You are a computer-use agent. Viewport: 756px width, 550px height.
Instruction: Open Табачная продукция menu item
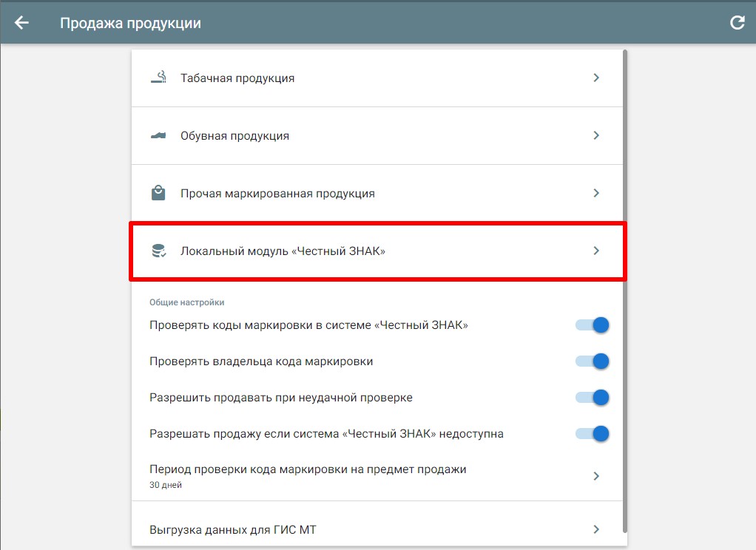(x=377, y=78)
